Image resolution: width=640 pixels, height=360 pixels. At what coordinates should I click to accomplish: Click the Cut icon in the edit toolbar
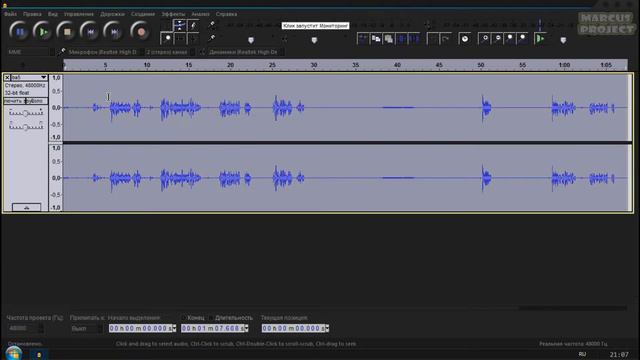[x=363, y=39]
